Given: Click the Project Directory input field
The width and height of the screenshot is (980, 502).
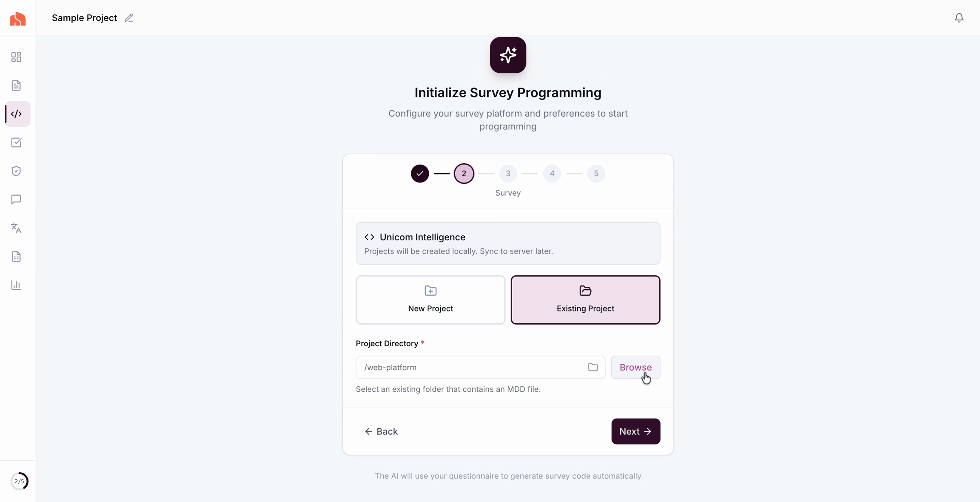Looking at the screenshot, I should (x=472, y=367).
